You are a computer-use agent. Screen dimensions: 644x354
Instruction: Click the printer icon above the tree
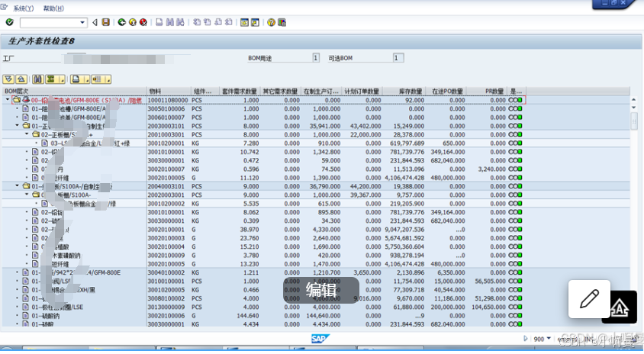[76, 79]
